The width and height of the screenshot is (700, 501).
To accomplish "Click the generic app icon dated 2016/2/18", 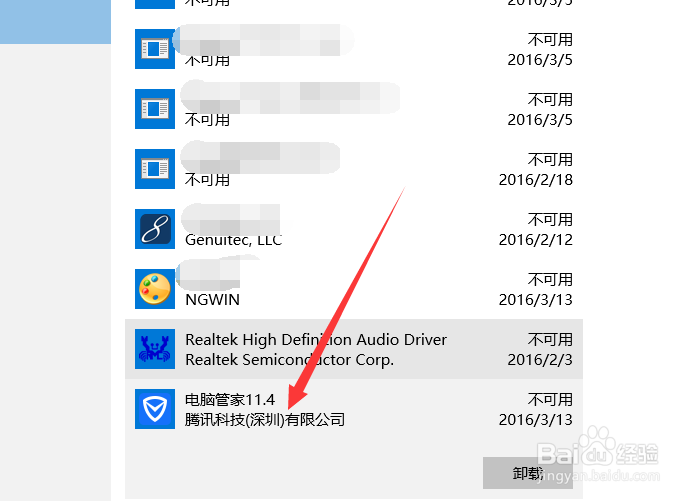I will (x=155, y=169).
